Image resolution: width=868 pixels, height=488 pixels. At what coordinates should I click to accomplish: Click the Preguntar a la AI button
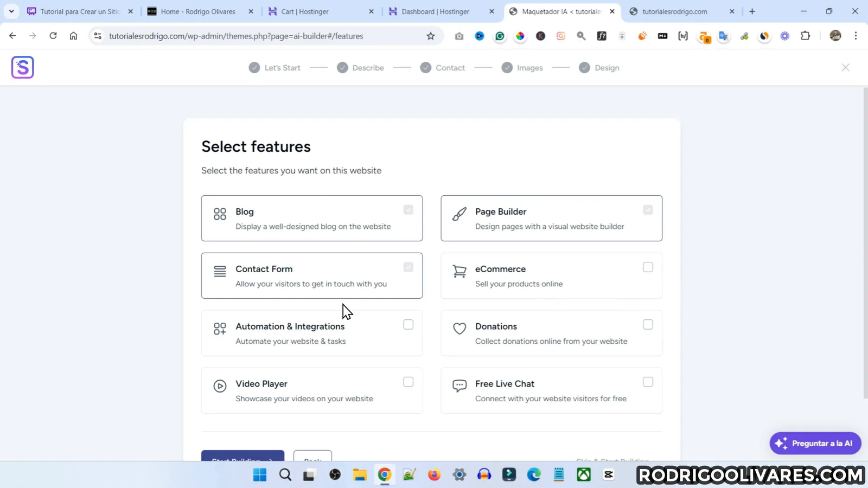[x=815, y=443]
